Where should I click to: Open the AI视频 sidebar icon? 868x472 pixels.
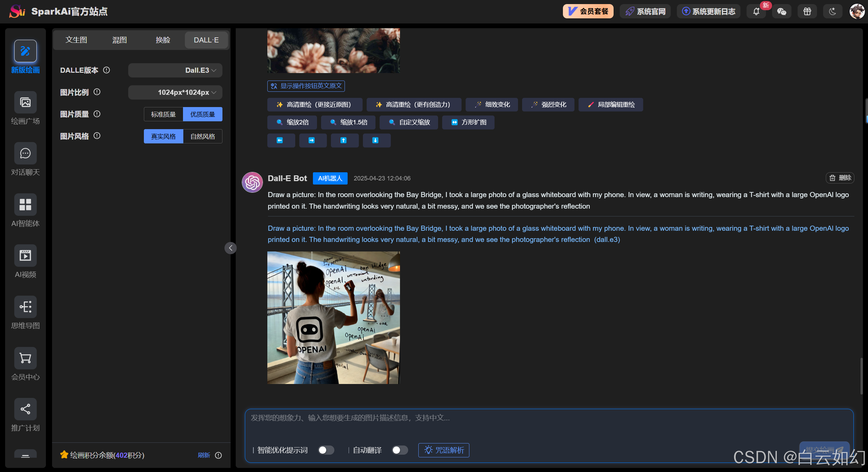coord(25,256)
